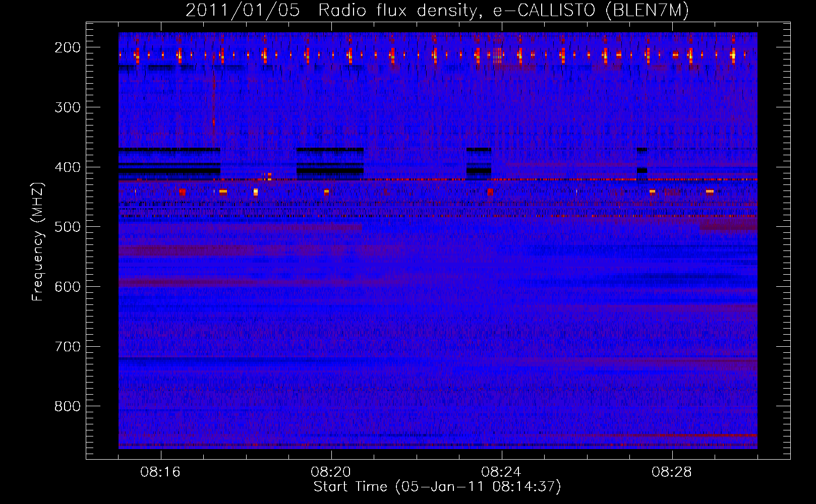Click the x-axis label "Start Time (05-Jan-11 08:14:37)"
816x504 pixels.
(x=437, y=487)
